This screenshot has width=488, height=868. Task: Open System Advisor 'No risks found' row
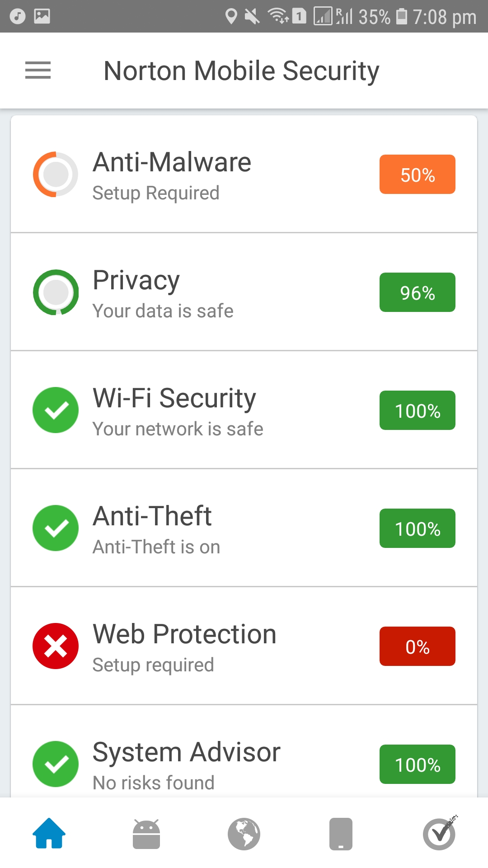pyautogui.click(x=154, y=783)
